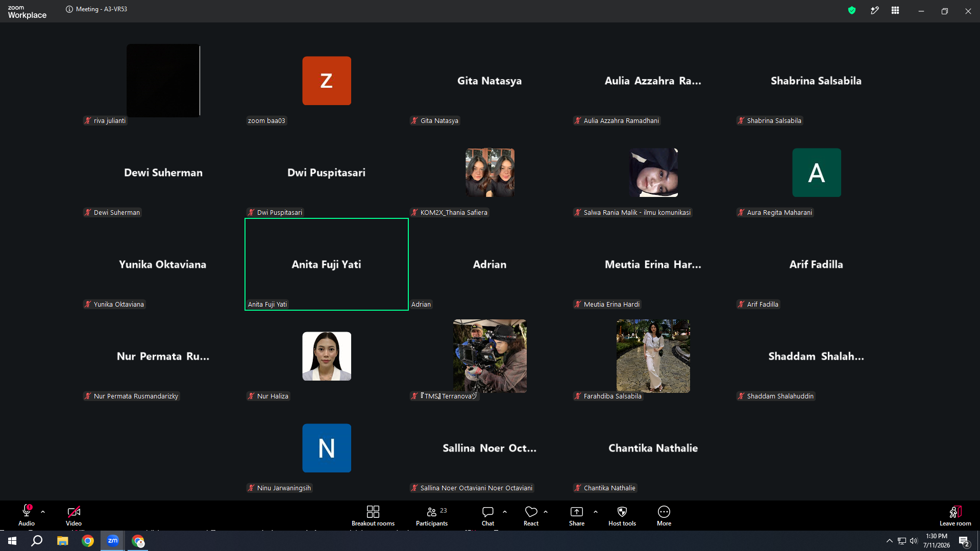Open the grid view layout icon
This screenshot has height=551, width=980.
895,10
